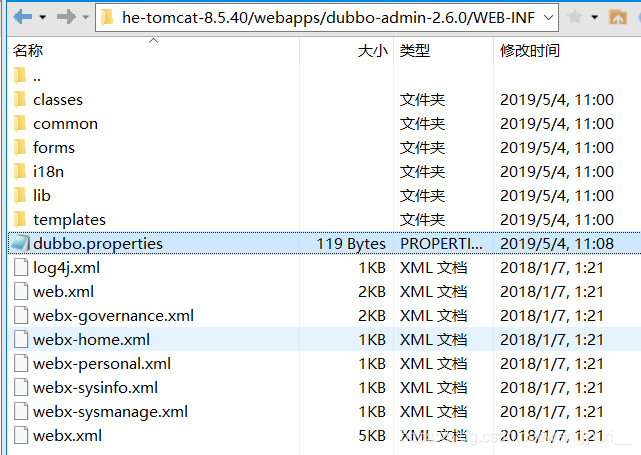
Task: Click the WEB-INF path address field
Action: pyautogui.click(x=328, y=18)
